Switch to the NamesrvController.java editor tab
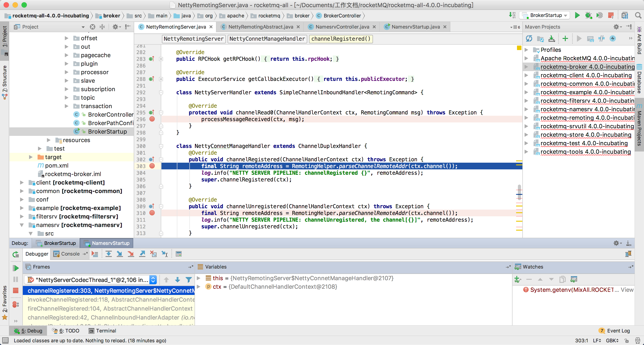Screen dimensions: 644x345 pyautogui.click(x=342, y=27)
